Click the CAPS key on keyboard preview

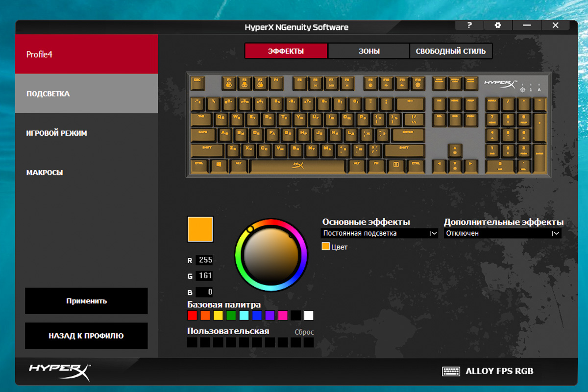tap(204, 135)
